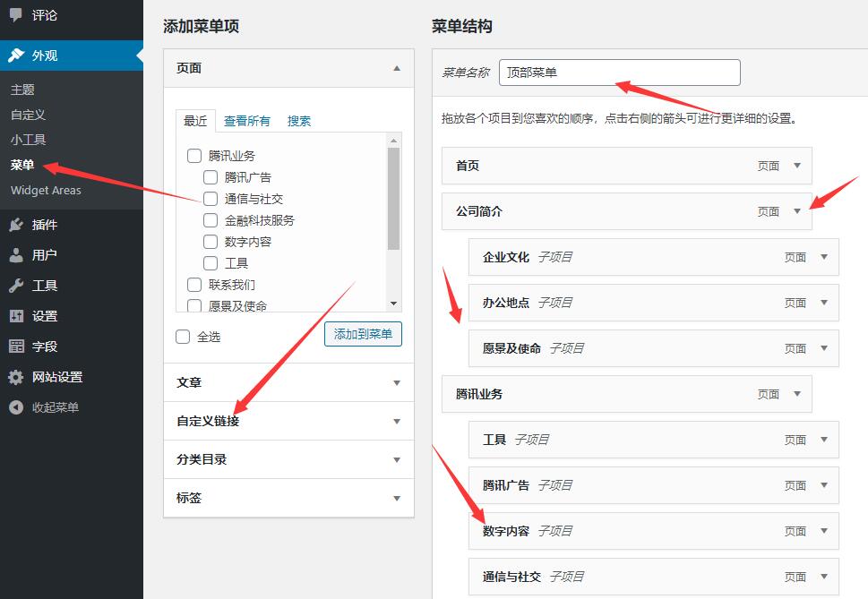Click the 外观 paintbrush icon in sidebar
This screenshot has width=868, height=599.
click(x=16, y=56)
